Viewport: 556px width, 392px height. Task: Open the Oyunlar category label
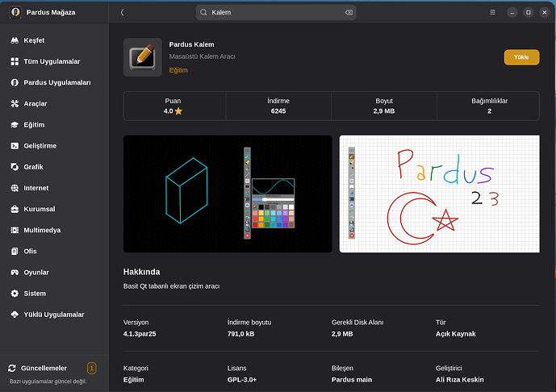point(36,273)
